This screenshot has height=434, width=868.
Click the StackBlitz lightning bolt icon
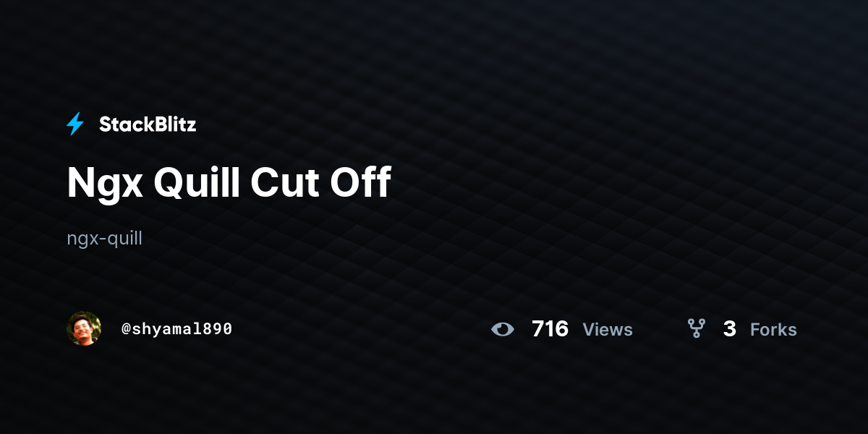click(x=75, y=124)
